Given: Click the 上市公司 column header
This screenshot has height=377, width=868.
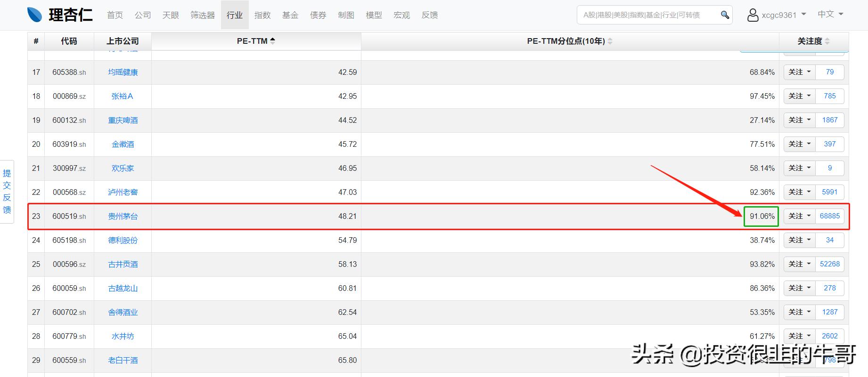Looking at the screenshot, I should 123,41.
